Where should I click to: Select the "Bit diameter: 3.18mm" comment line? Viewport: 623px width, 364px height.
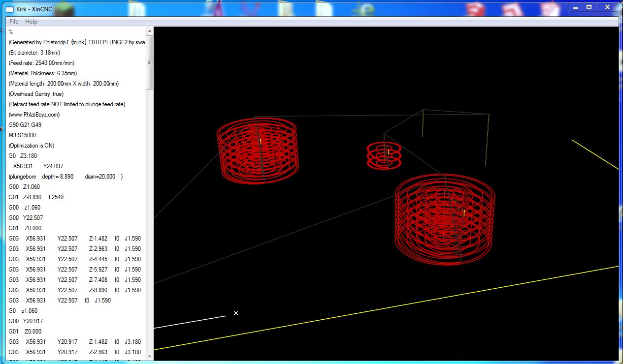coord(34,53)
